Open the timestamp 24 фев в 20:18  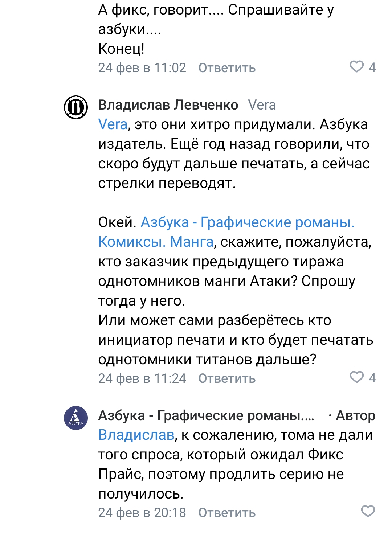(x=142, y=513)
